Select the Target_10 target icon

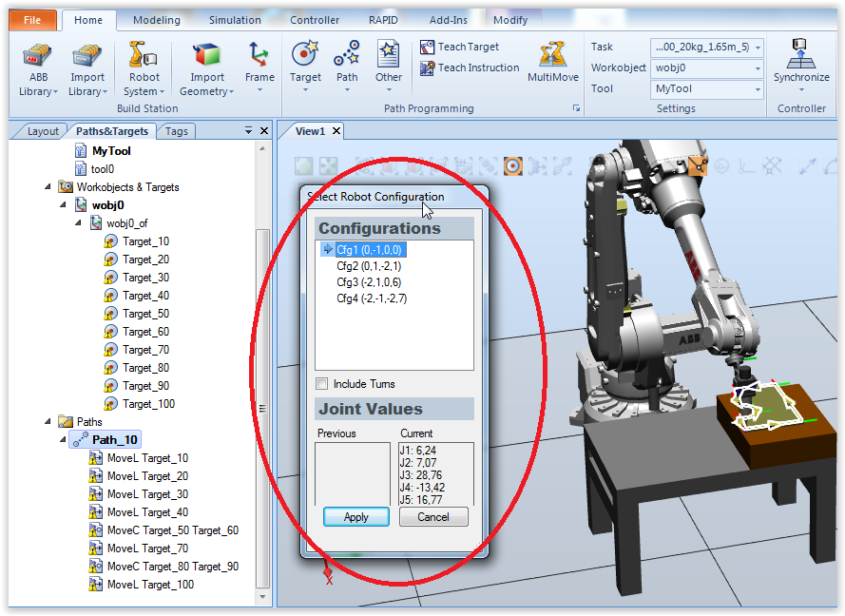[x=110, y=241]
